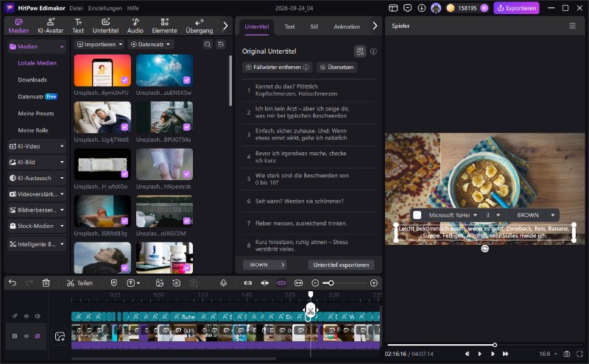
Task: Start voice-over with the microphone icon
Action: point(224,283)
